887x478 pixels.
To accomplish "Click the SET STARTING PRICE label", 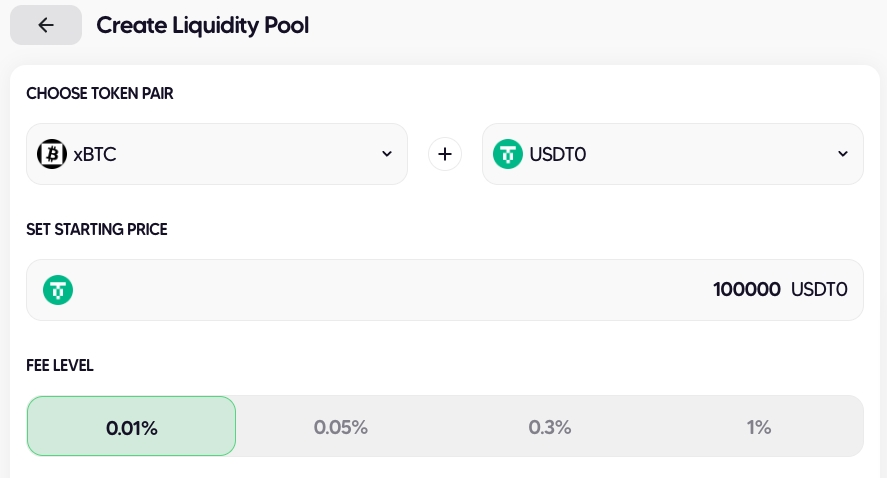I will [97, 230].
